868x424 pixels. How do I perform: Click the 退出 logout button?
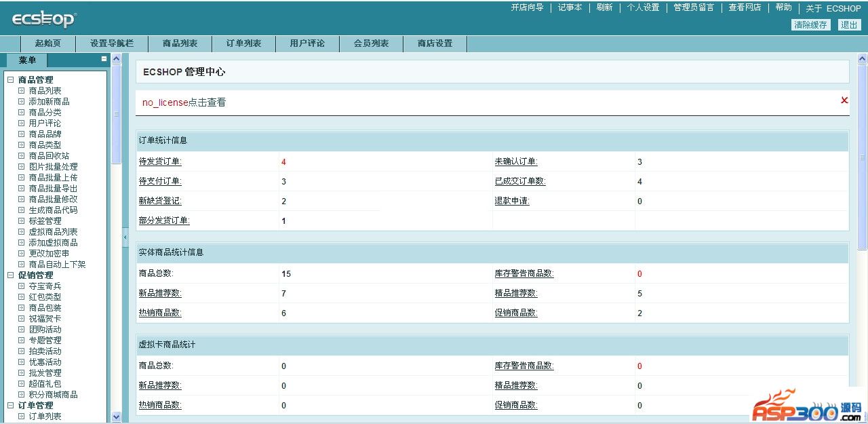[849, 24]
